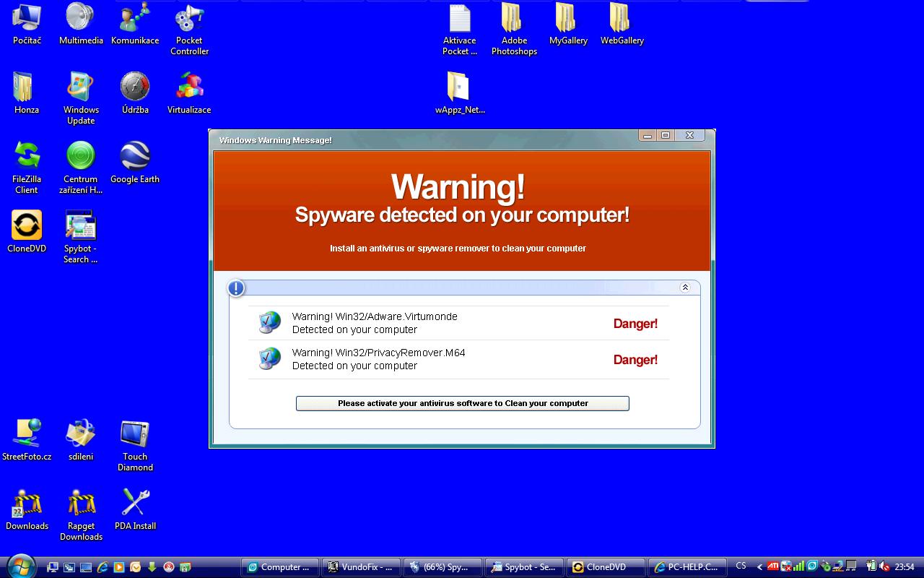Viewport: 924px width, 578px height.
Task: Open the Virtualizace desktop icon
Action: [x=189, y=87]
